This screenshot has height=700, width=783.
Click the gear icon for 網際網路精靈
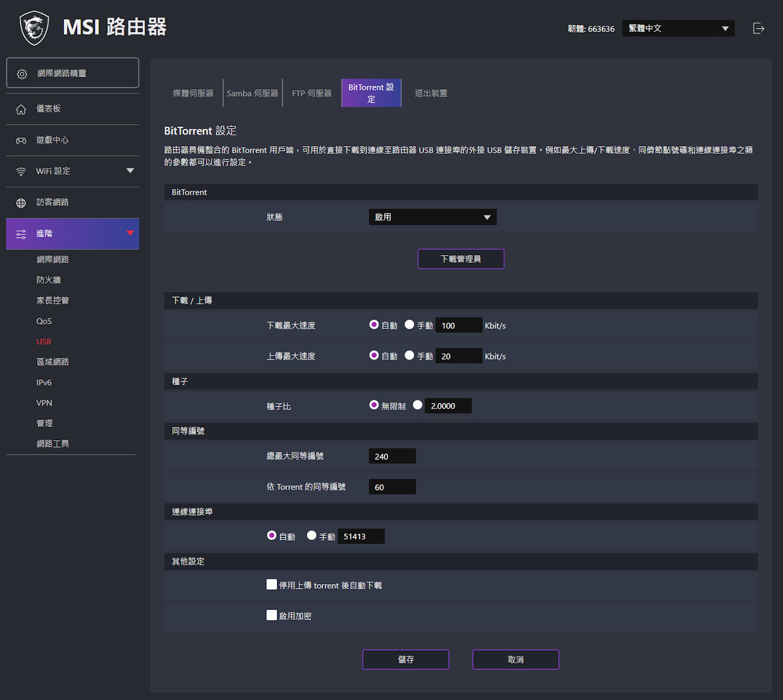click(x=22, y=74)
